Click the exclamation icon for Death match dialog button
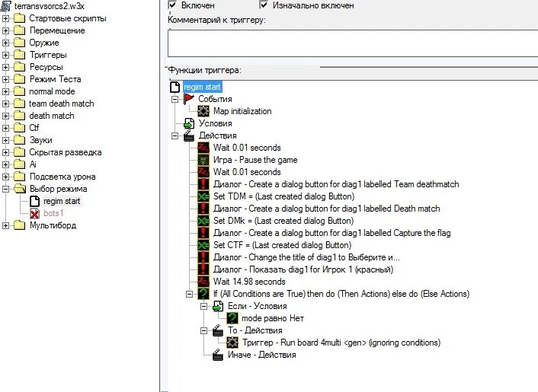This screenshot has height=392, width=538. point(203,209)
